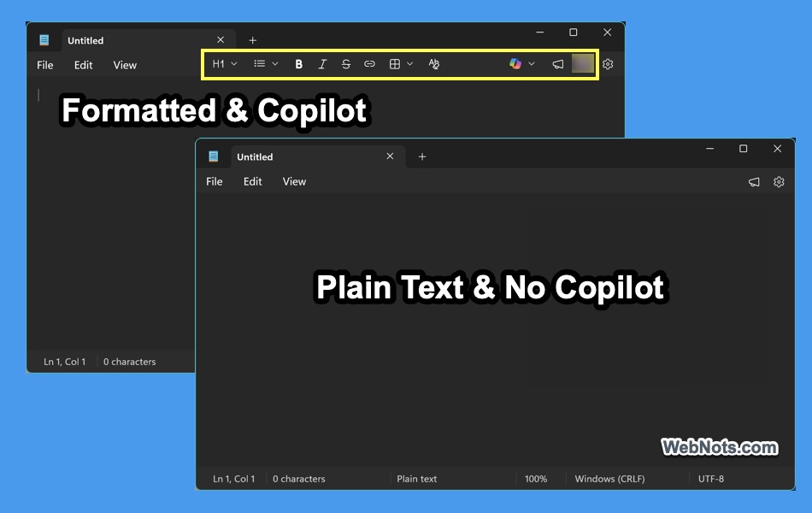Click the blurred account avatar in Formatted window
The width and height of the screenshot is (812, 513).
tap(583, 64)
